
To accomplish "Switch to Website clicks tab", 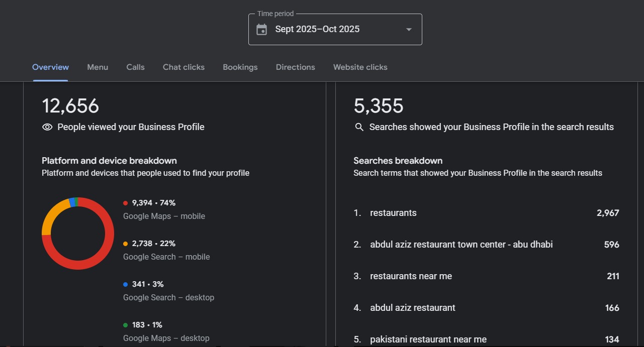I will pyautogui.click(x=360, y=67).
